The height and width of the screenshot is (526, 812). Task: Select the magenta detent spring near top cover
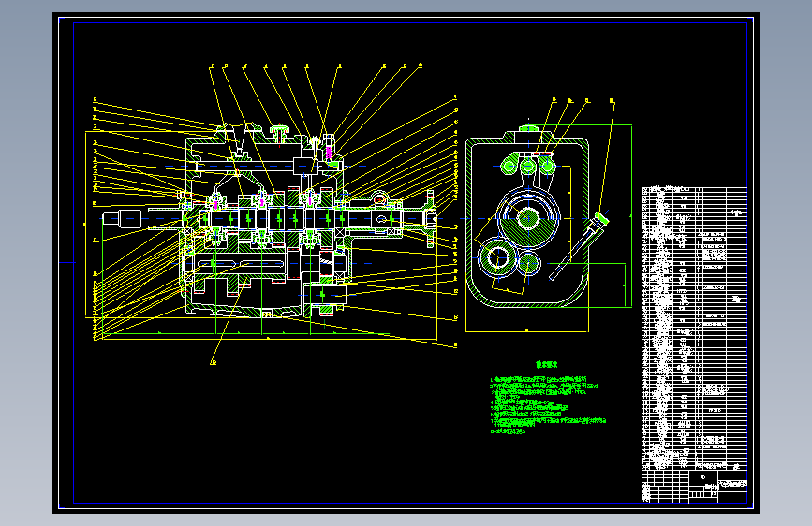click(328, 153)
